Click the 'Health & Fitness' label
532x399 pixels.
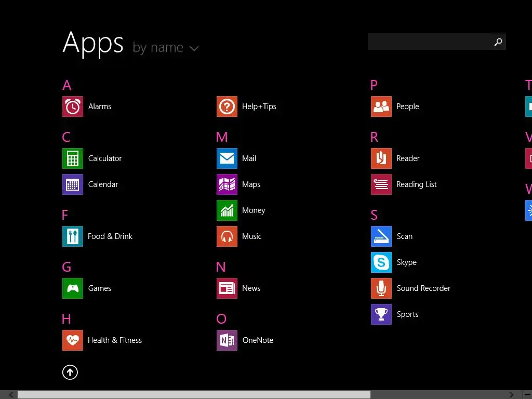(x=115, y=340)
